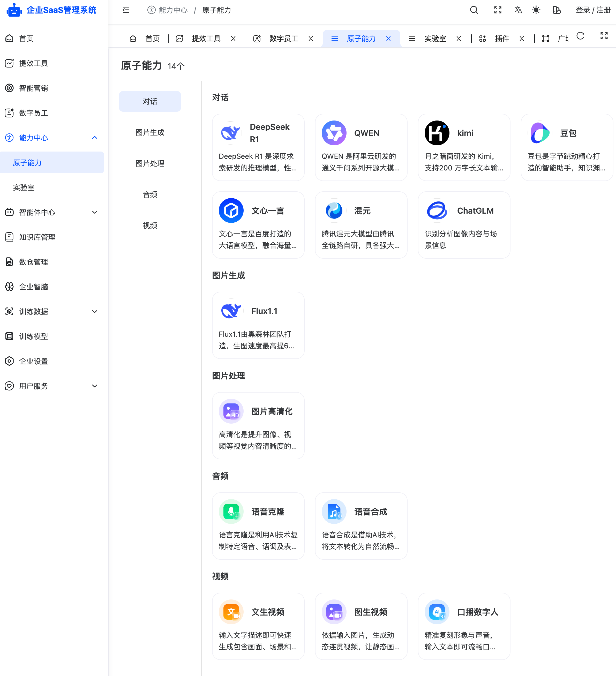Open the theme color settings icon
Screen dimensions: 616x676
557,10
